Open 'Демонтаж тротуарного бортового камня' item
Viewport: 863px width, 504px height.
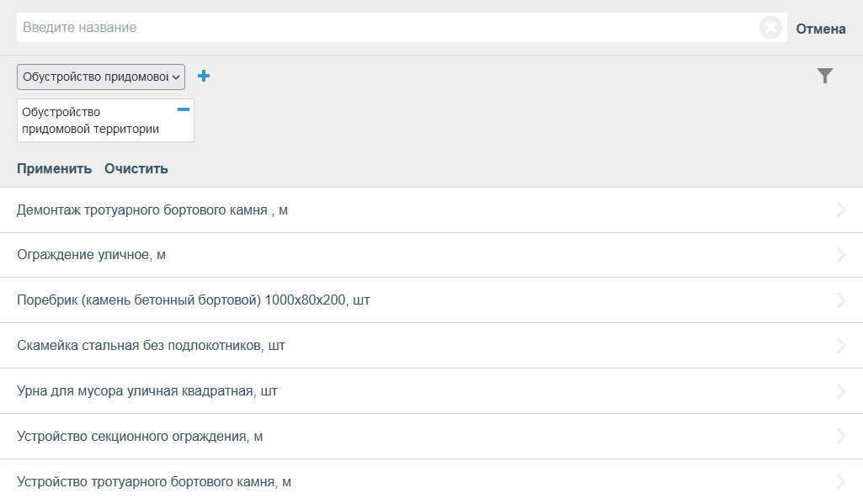152,210
